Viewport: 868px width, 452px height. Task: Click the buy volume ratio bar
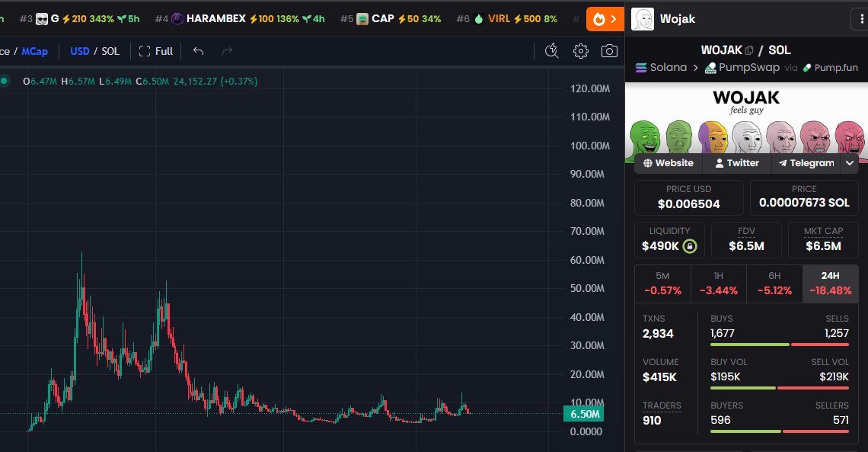click(780, 388)
